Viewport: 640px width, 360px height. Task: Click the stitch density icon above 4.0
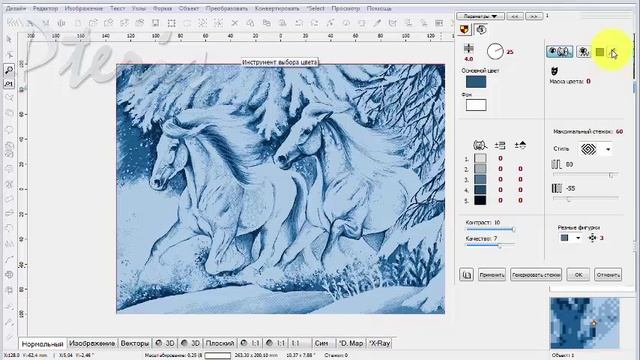pyautogui.click(x=469, y=49)
